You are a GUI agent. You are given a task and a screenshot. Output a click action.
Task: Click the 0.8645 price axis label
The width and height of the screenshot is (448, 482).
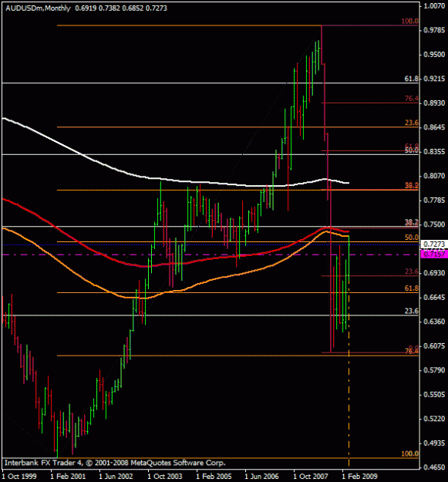434,127
